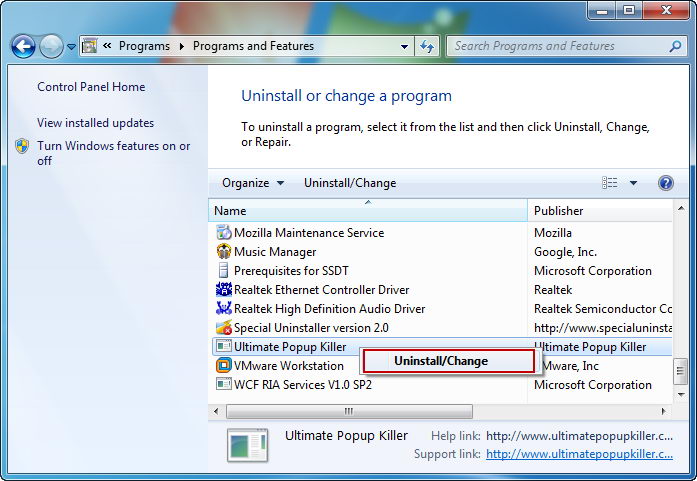The width and height of the screenshot is (697, 481).
Task: Click the WCF RIA Services icon
Action: pos(224,384)
